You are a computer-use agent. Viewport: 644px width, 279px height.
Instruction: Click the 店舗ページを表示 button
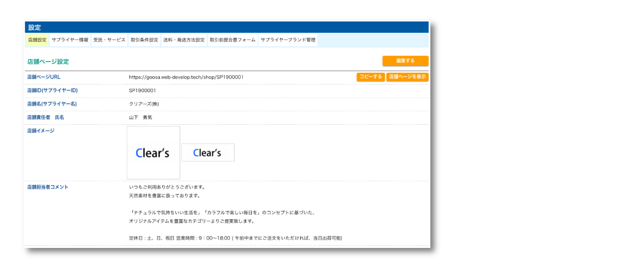point(407,77)
